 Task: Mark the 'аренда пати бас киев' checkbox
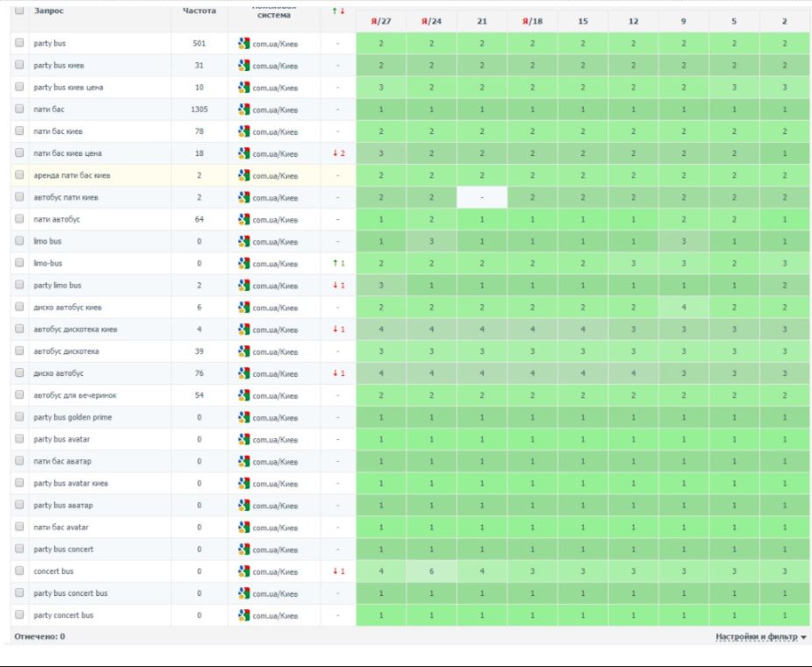click(x=19, y=175)
